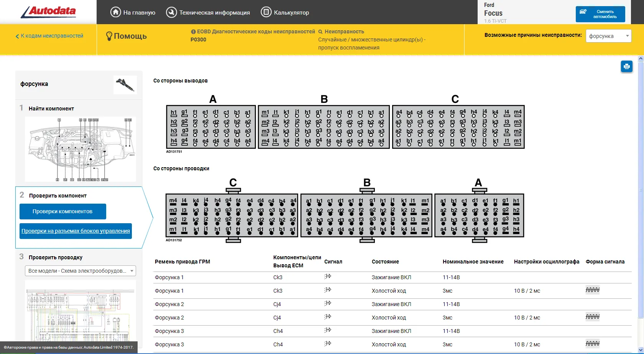Image resolution: width=644 pixels, height=354 pixels.
Task: Click signal icon for Форсунка 2 Зажигание ВКЛ
Action: (x=328, y=303)
